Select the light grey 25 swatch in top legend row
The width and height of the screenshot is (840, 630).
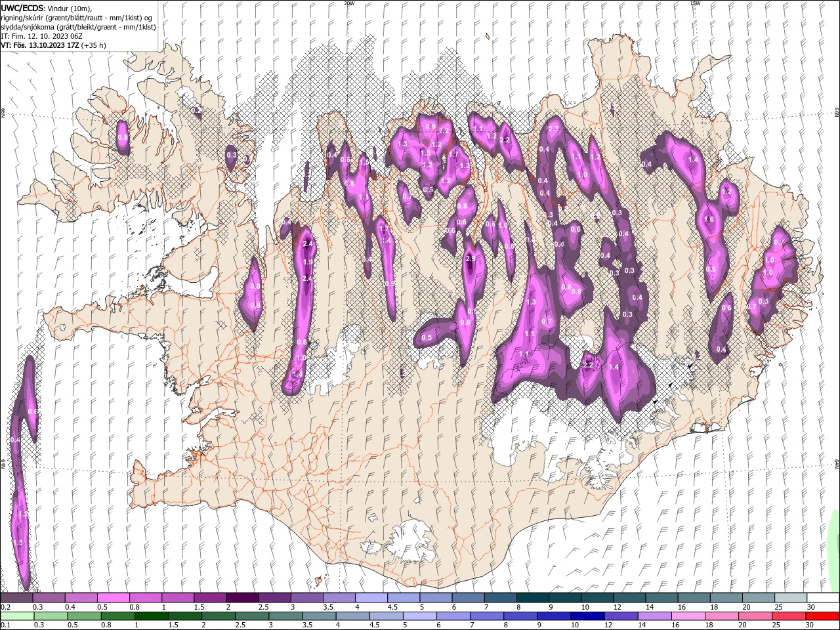(791, 598)
